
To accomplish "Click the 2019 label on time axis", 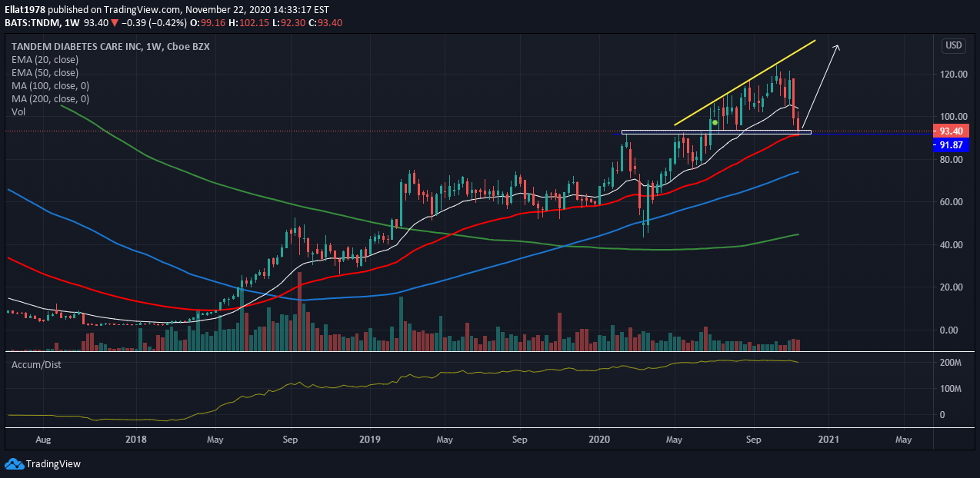I will 370,440.
